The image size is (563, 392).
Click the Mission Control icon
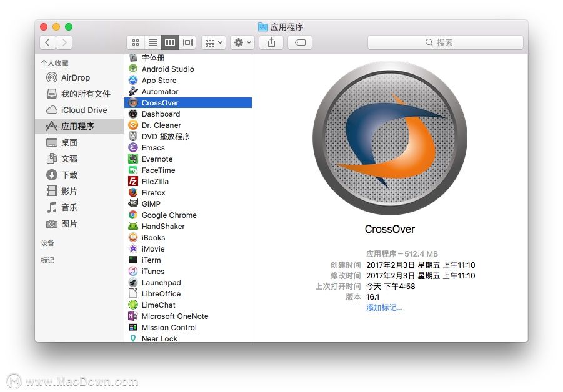tap(133, 327)
